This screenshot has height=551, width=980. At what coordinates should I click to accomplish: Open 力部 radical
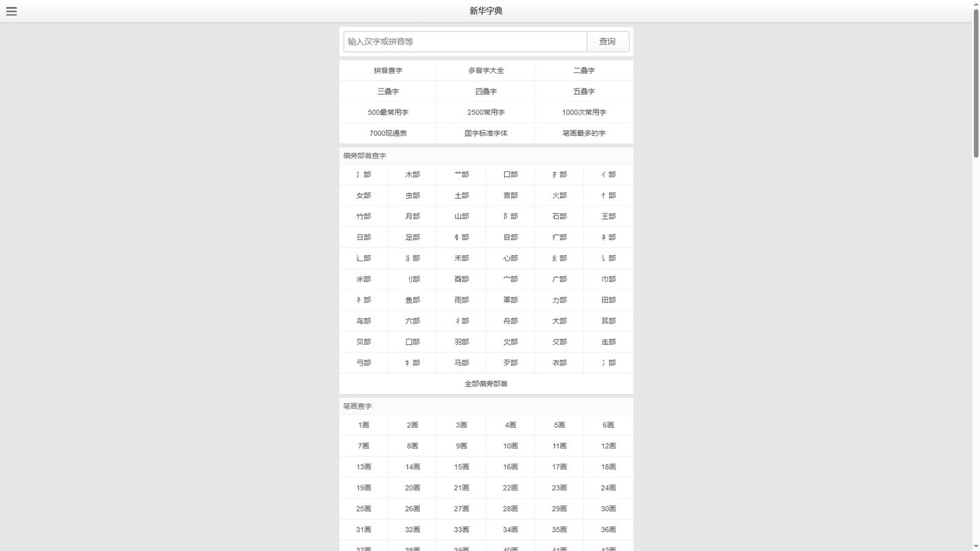click(x=559, y=301)
